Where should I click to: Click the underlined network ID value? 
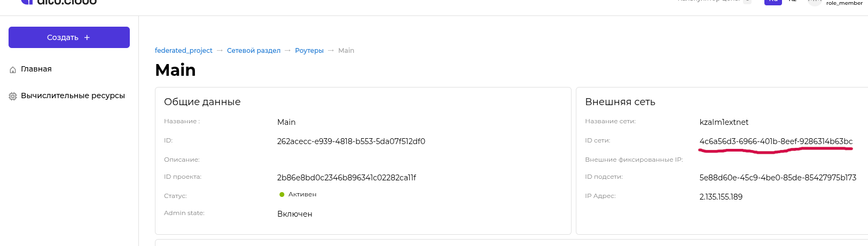tap(776, 141)
